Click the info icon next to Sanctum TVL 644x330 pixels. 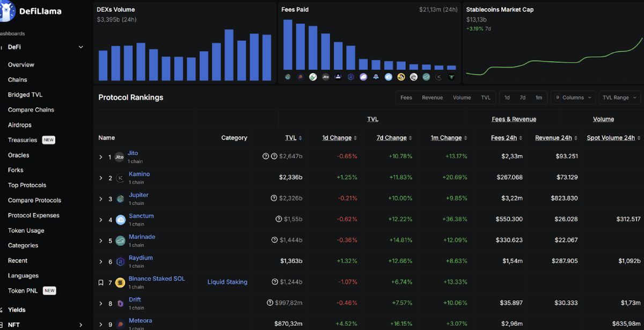click(279, 219)
